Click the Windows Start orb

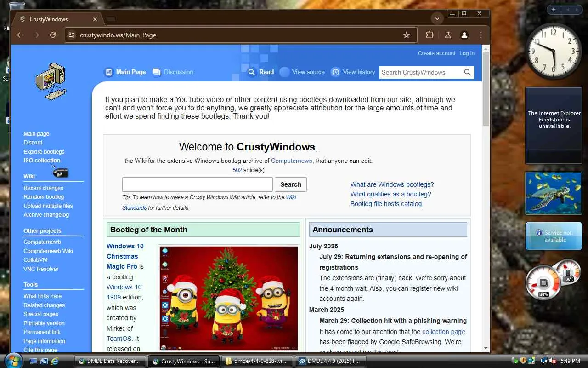click(x=14, y=360)
